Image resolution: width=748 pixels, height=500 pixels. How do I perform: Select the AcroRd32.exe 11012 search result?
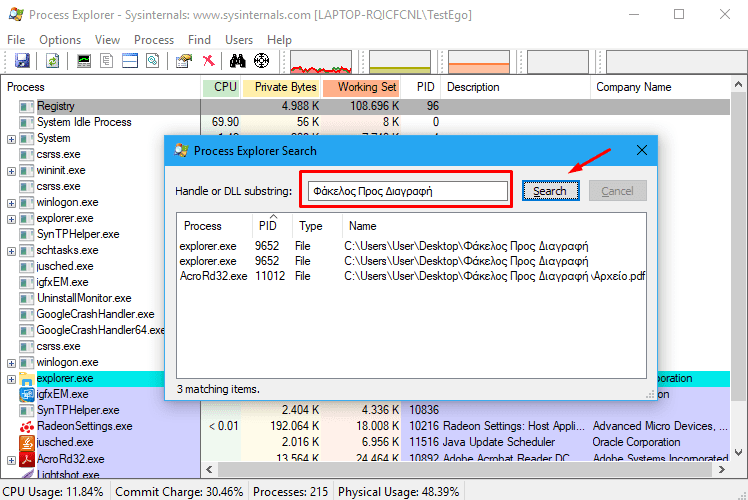[412, 276]
